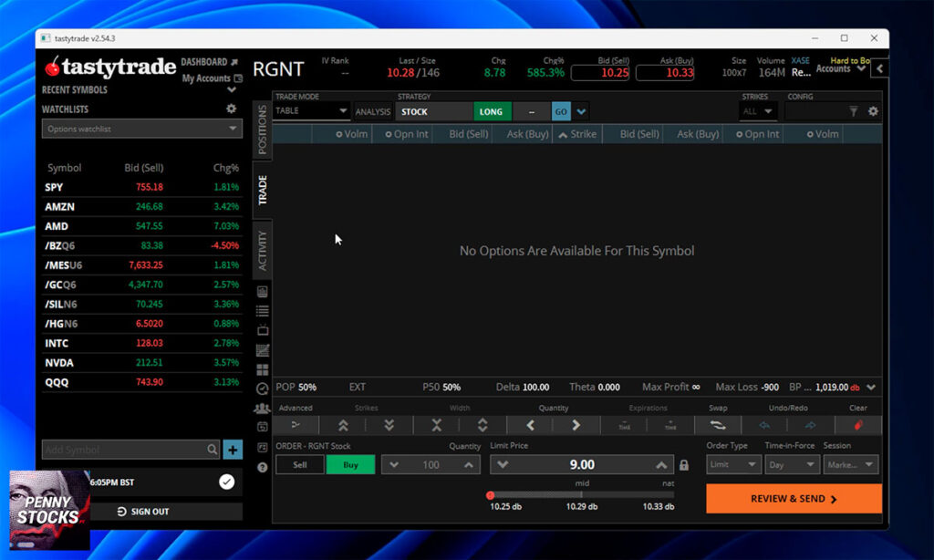Image resolution: width=934 pixels, height=560 pixels.
Task: Switch to the ACTIVITY tab
Action: tap(262, 250)
